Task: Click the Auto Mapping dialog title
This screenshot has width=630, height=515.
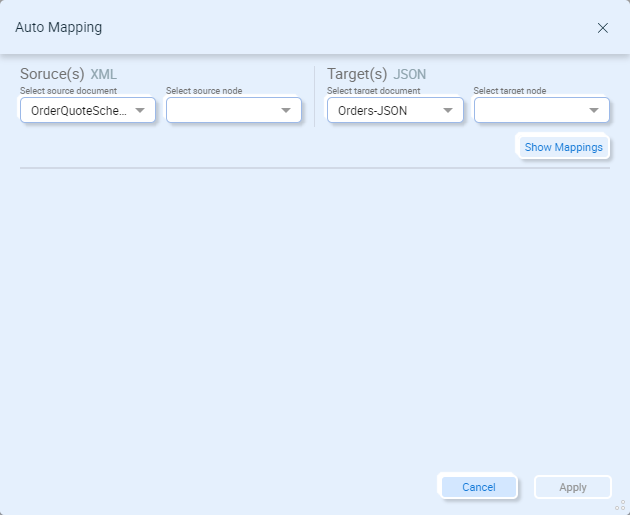Action: point(59,27)
